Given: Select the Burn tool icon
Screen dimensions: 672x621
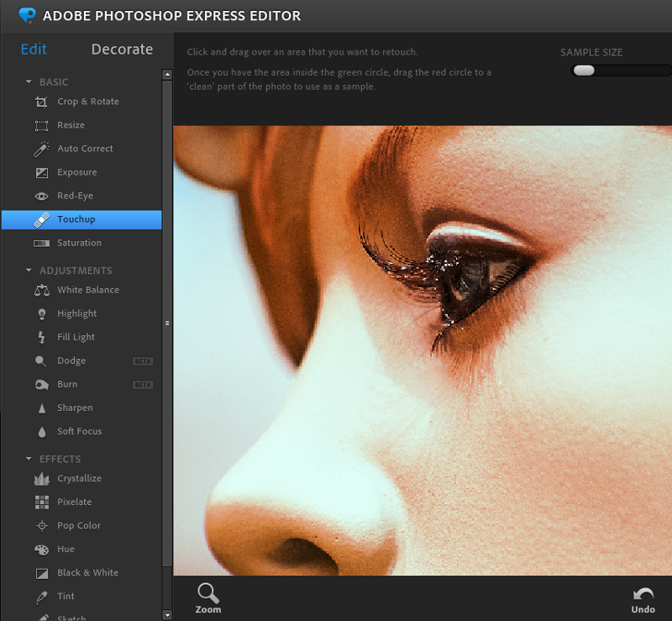Looking at the screenshot, I should point(41,385).
